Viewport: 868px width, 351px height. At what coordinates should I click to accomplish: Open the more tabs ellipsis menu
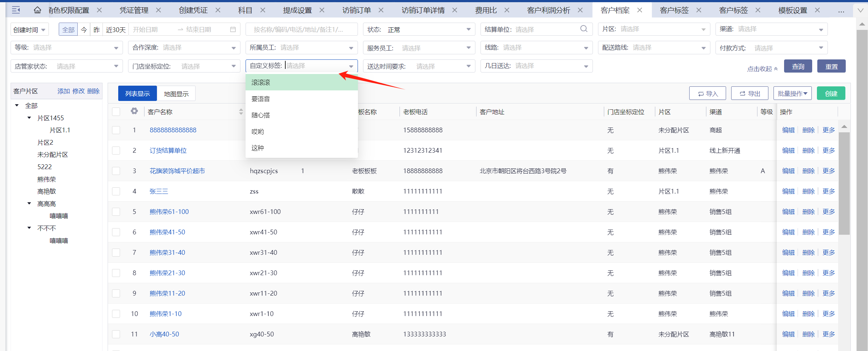pyautogui.click(x=841, y=11)
